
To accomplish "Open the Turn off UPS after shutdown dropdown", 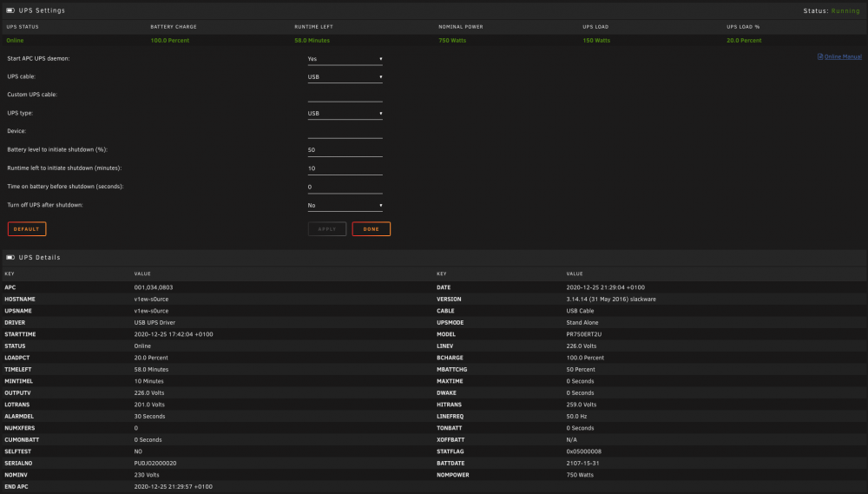I will [345, 206].
